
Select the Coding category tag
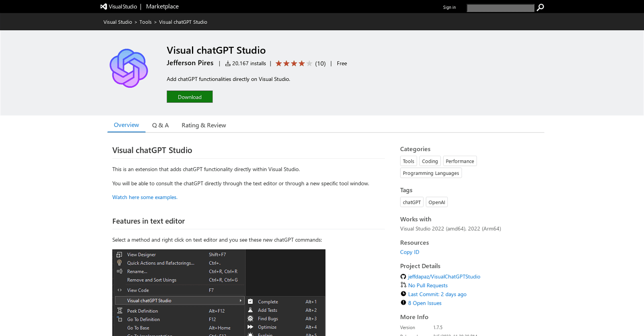(x=430, y=161)
